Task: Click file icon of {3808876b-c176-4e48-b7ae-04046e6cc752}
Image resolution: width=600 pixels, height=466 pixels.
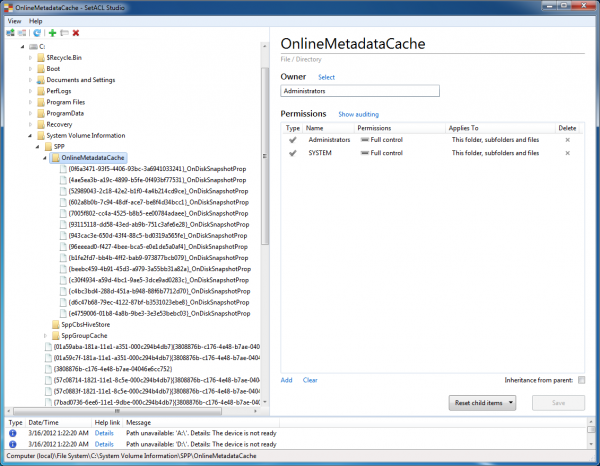Action: 48,369
